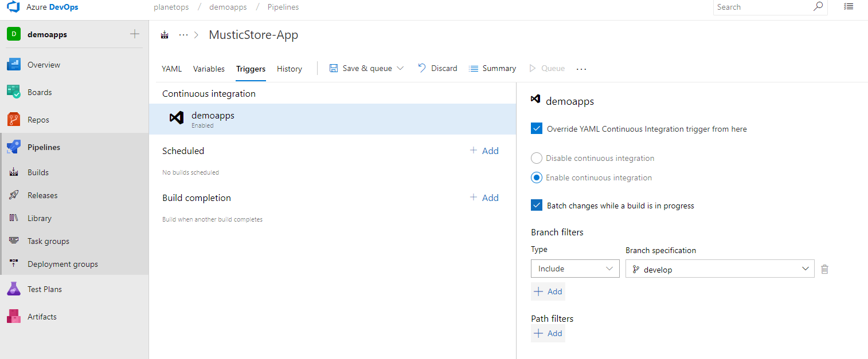This screenshot has height=359, width=868.
Task: Click the Continuous integration section heading
Action: 209,94
